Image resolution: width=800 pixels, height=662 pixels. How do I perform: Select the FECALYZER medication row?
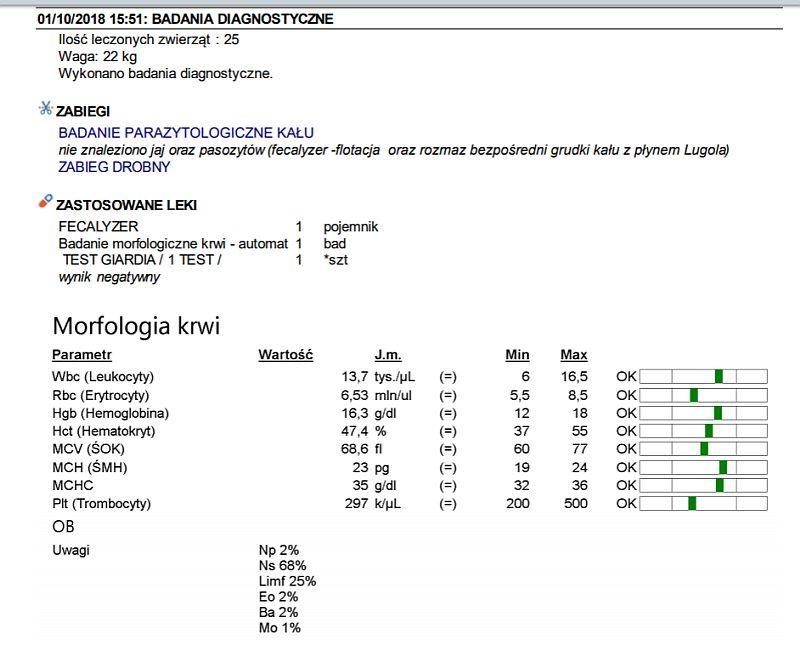coord(98,227)
